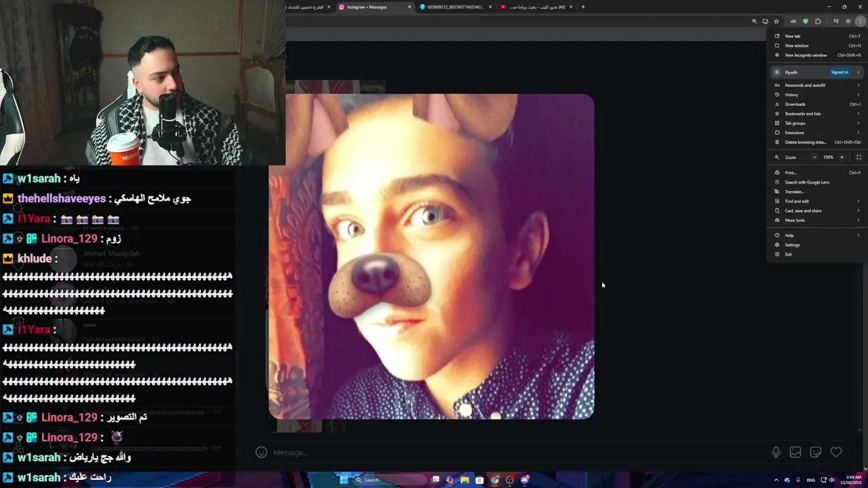Open Downloads from the Chrome menu
The height and width of the screenshot is (488, 868).
[x=817, y=104]
